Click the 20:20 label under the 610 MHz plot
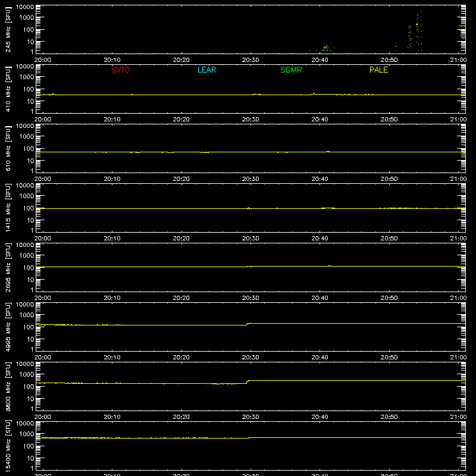 (x=181, y=179)
